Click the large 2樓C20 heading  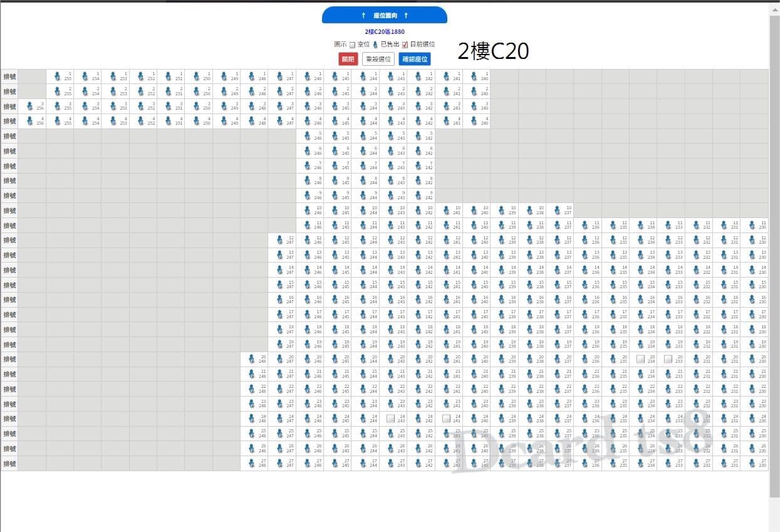click(493, 51)
